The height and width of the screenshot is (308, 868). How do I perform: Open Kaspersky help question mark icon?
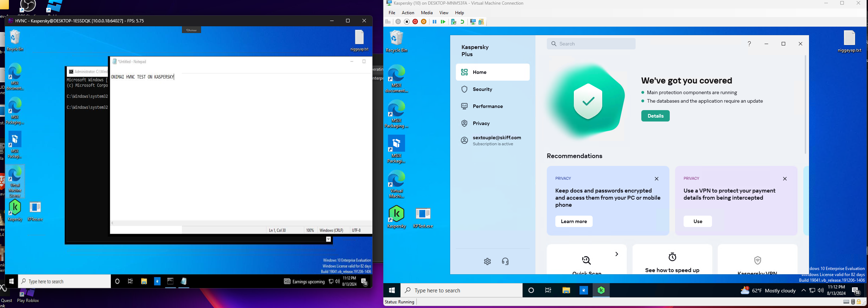749,44
